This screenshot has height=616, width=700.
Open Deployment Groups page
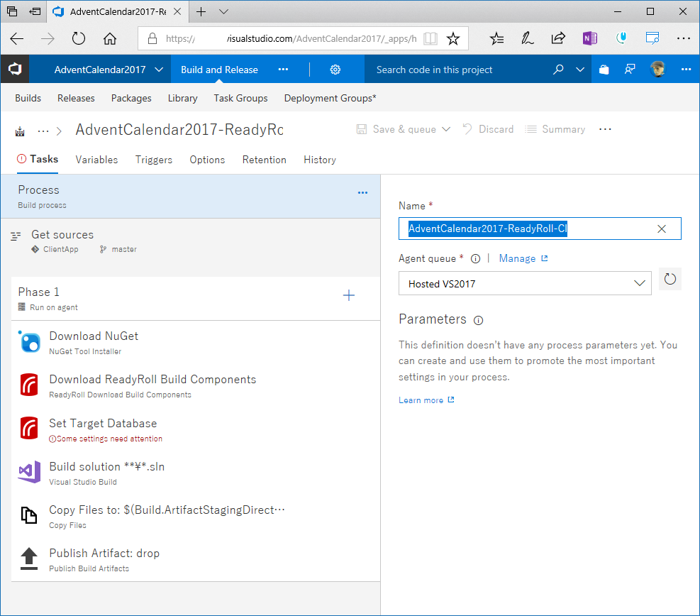[330, 98]
